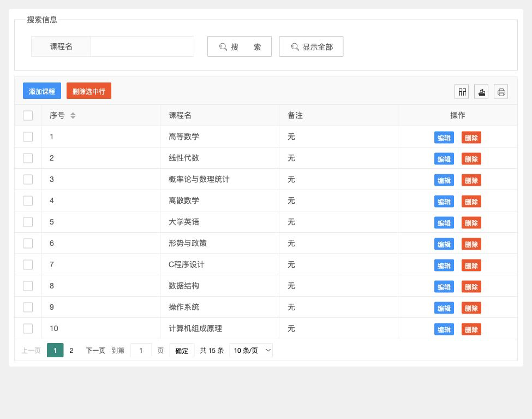
Task: Check the row for 线性代数
Action: coord(28,158)
